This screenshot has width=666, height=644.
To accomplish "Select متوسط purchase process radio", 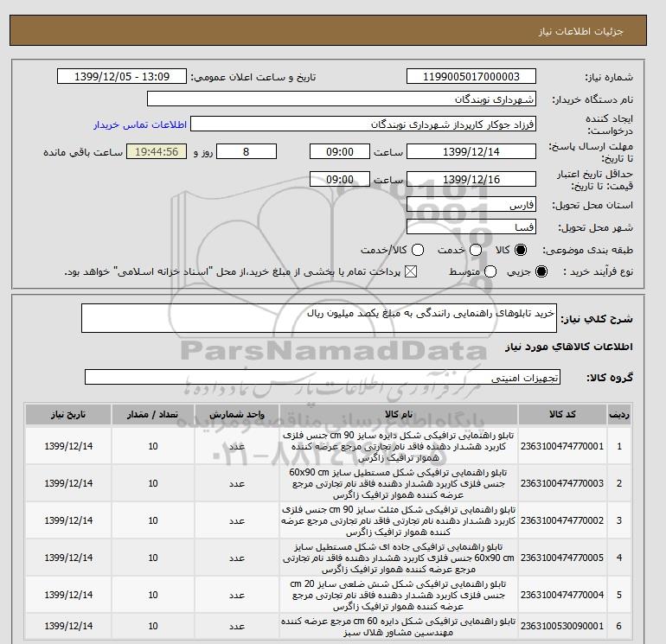I will coord(490,271).
